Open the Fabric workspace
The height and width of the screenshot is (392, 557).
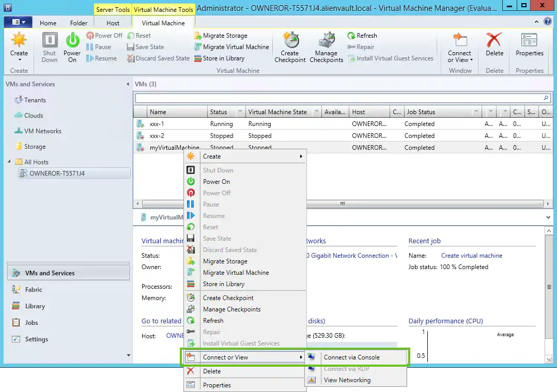pyautogui.click(x=34, y=290)
